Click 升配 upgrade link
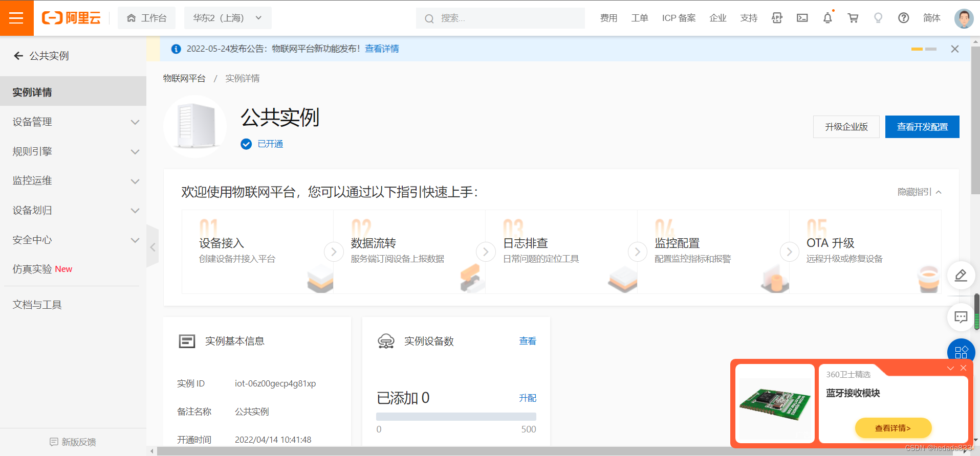 528,398
